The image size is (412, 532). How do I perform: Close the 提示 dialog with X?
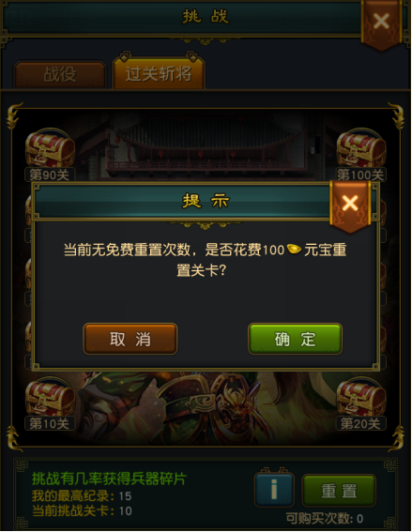coord(350,205)
